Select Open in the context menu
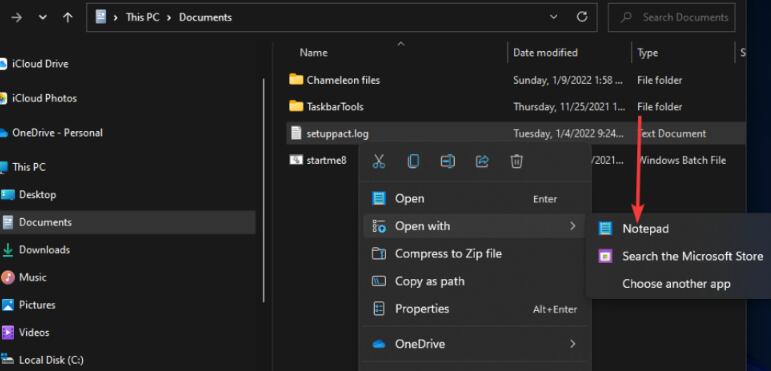Screen dimensions: 771x371 point(476,199)
